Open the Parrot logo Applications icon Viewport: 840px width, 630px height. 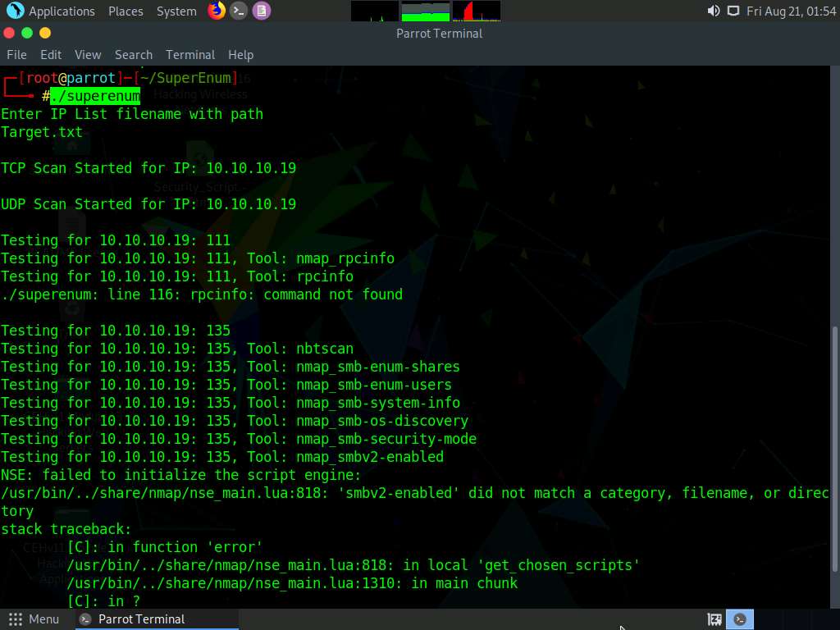pos(15,10)
